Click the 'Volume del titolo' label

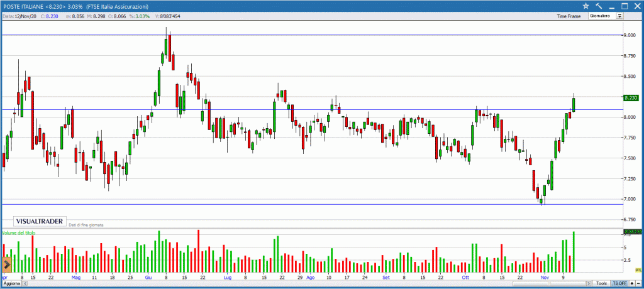tap(18, 232)
